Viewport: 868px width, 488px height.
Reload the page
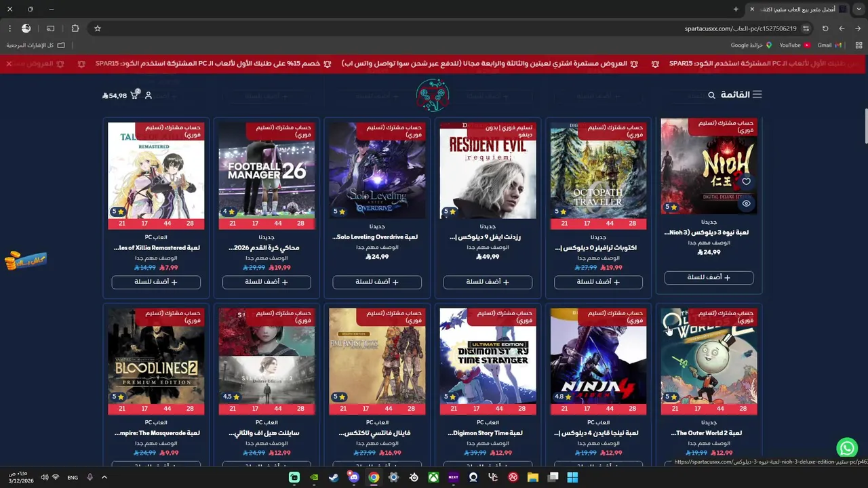(x=825, y=28)
